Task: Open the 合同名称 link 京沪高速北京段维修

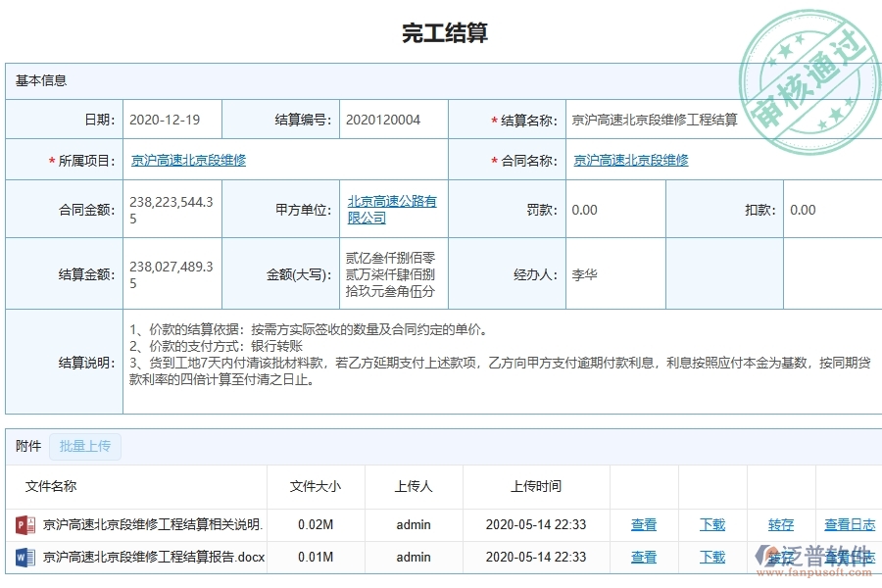Action: coord(632,160)
